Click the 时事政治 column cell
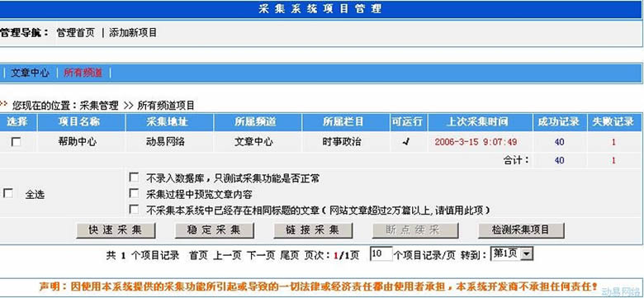The width and height of the screenshot is (644, 298). pos(342,142)
